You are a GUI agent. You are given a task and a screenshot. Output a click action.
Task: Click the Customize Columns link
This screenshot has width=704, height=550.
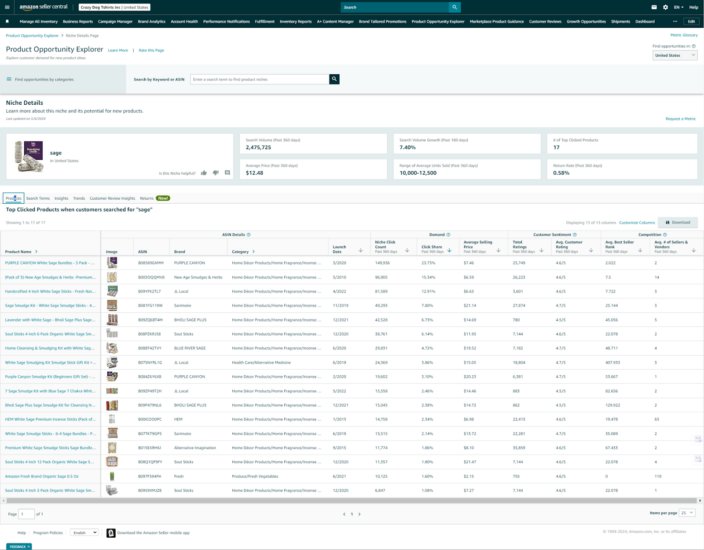point(637,223)
